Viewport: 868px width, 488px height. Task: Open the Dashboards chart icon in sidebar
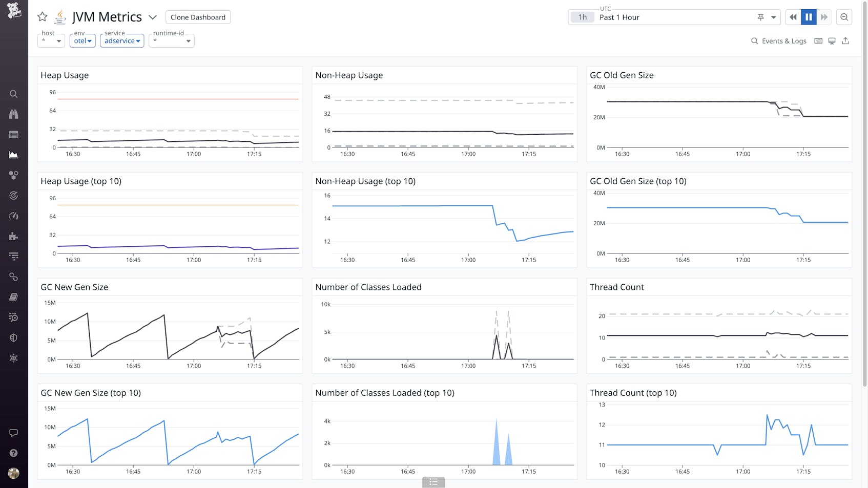[x=14, y=155]
